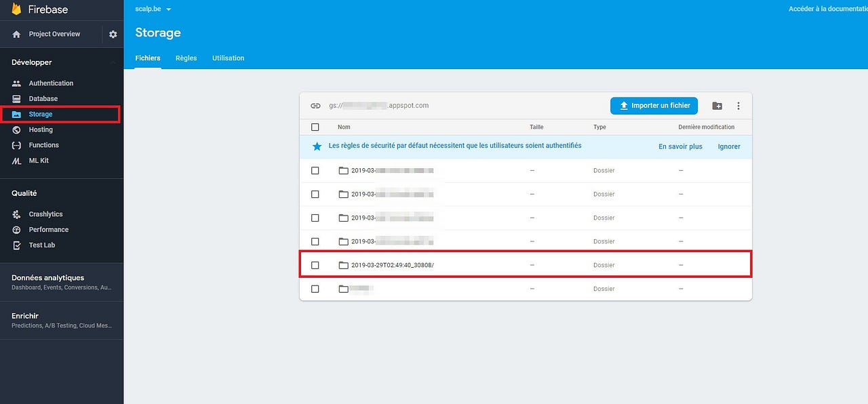Viewport: 868px width, 404px height.
Task: Open project settings via the gear
Action: 113,34
